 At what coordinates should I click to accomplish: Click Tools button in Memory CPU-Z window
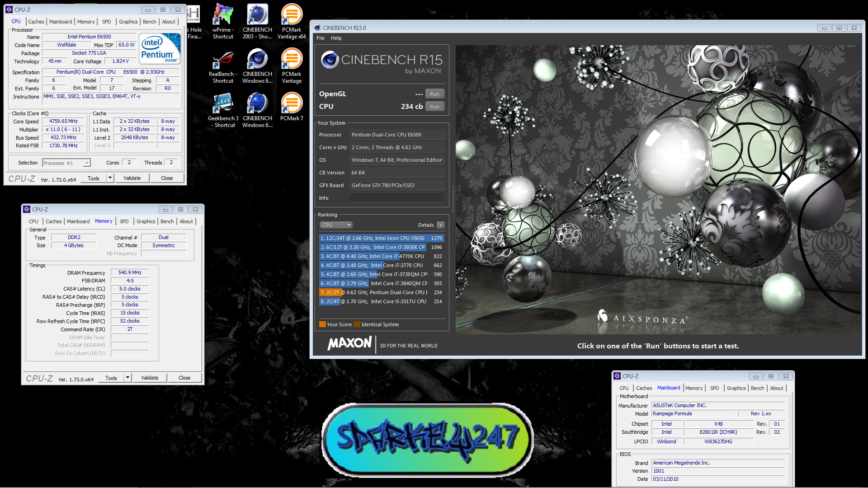pyautogui.click(x=111, y=378)
